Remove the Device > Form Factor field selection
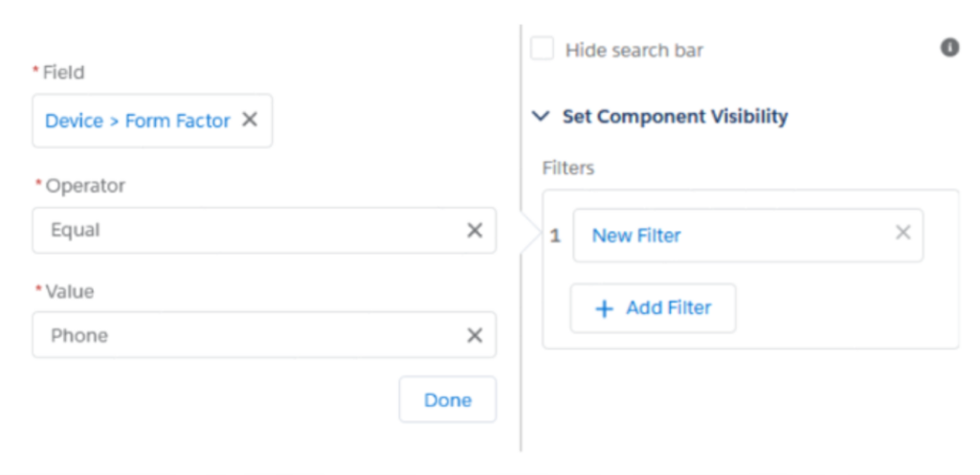This screenshot has height=475, width=980. pyautogui.click(x=250, y=120)
